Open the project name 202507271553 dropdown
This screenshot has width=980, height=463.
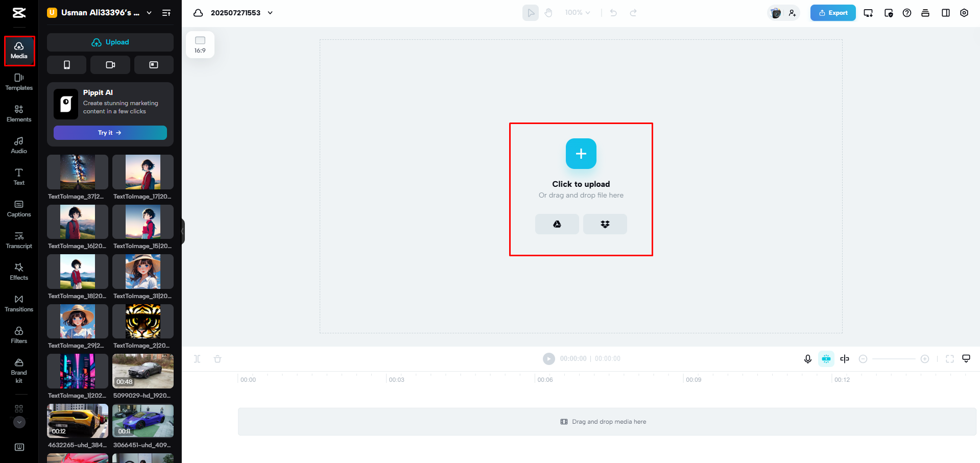point(270,13)
